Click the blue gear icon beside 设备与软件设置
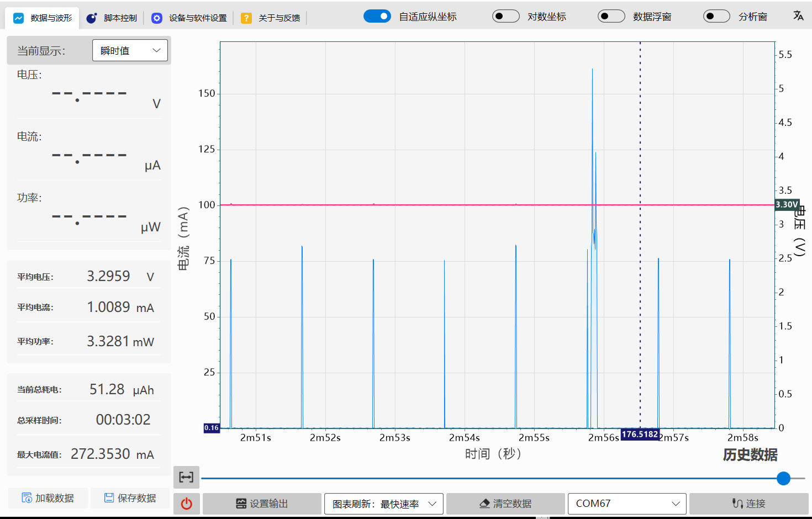This screenshot has height=519, width=812. (x=157, y=18)
